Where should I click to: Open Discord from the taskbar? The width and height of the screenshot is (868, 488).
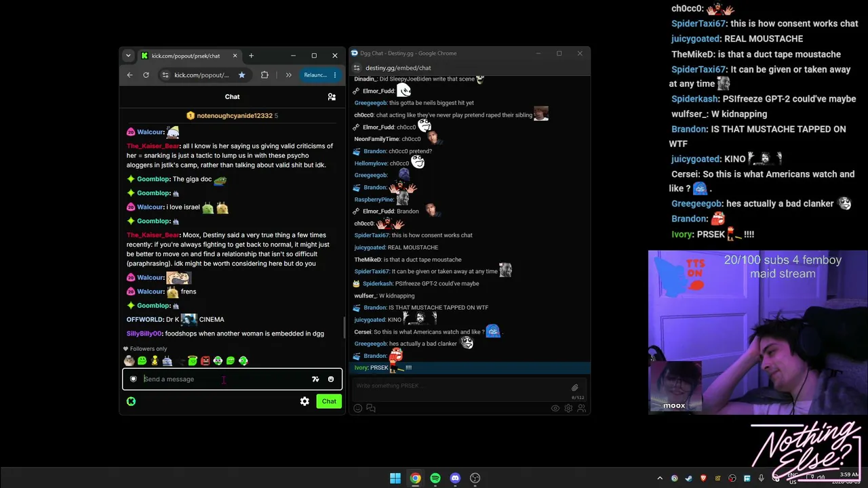(455, 479)
